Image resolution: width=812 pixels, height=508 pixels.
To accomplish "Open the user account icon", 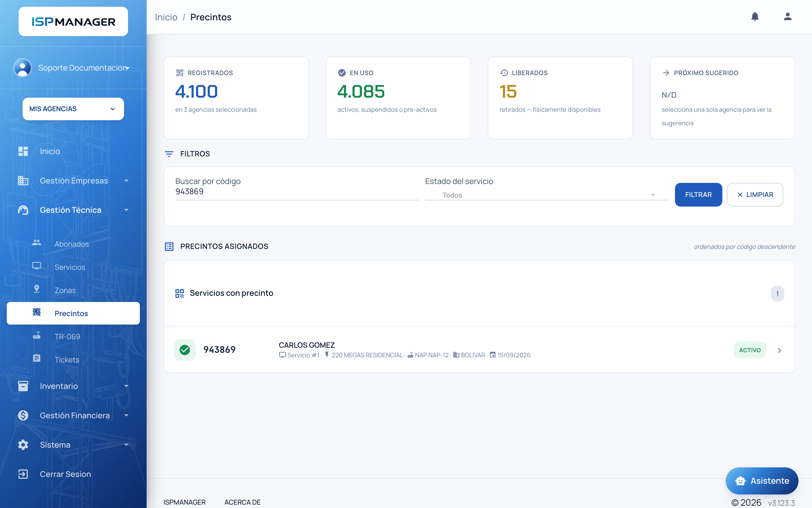I will pos(787,16).
